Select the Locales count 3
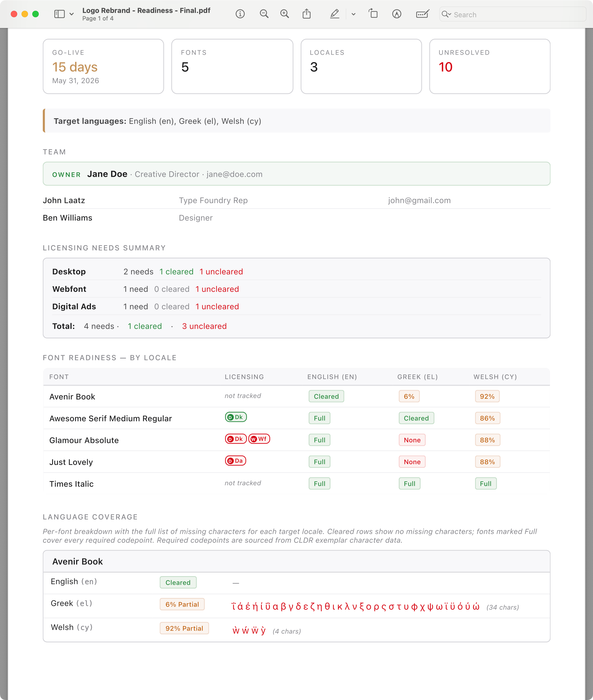The image size is (593, 700). tap(314, 67)
